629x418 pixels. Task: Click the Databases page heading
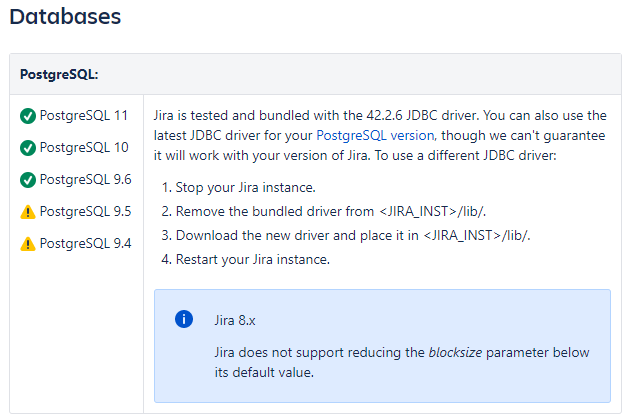pyautogui.click(x=65, y=17)
